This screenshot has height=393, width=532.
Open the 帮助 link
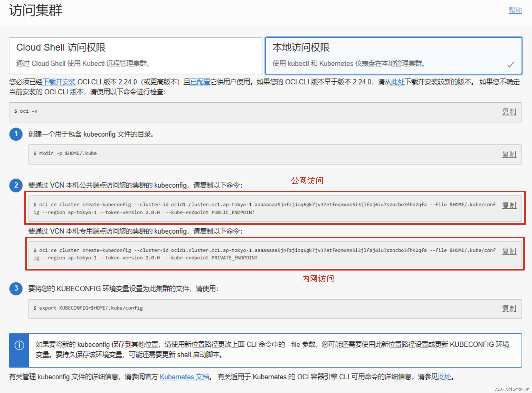coord(515,10)
